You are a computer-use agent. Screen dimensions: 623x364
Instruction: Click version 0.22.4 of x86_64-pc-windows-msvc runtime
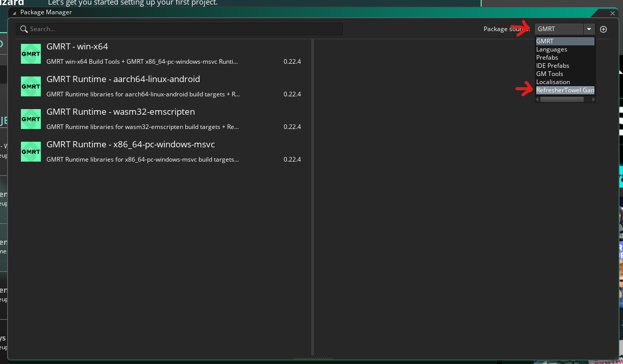click(x=292, y=160)
